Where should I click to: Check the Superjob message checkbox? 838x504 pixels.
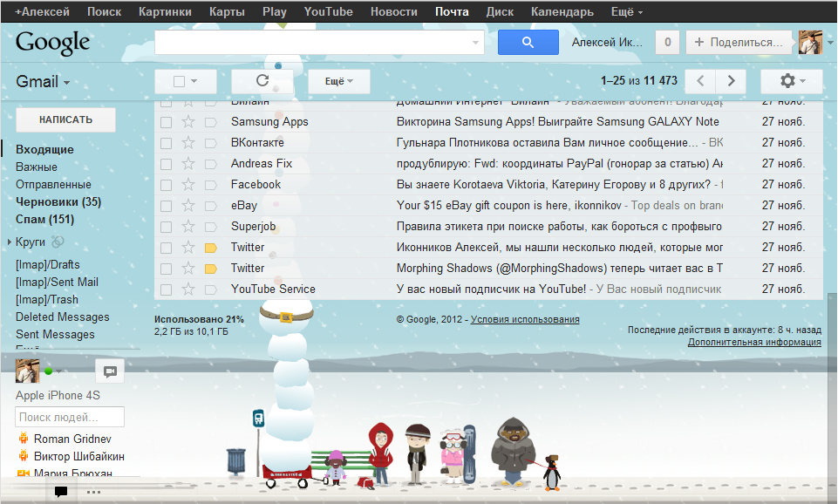(167, 227)
